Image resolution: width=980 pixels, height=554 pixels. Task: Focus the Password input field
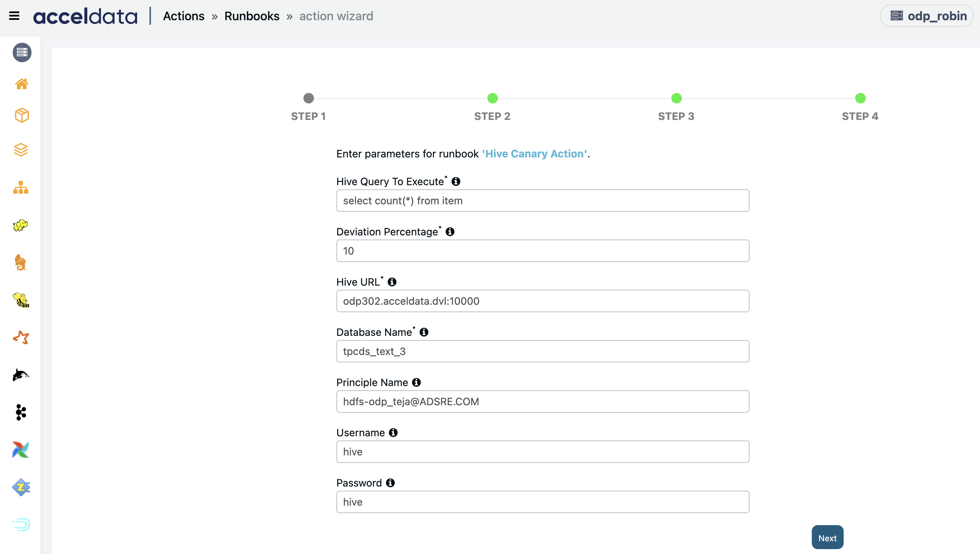click(x=543, y=502)
